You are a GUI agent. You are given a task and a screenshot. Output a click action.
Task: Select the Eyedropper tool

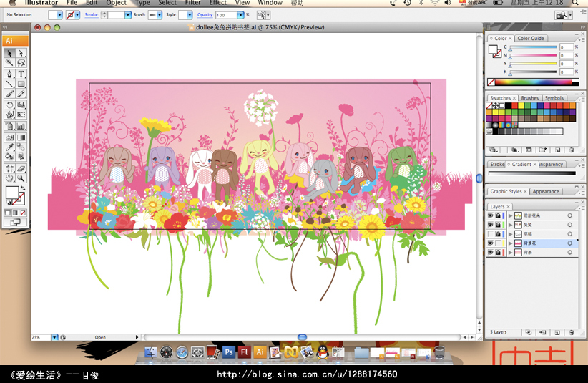click(10, 147)
